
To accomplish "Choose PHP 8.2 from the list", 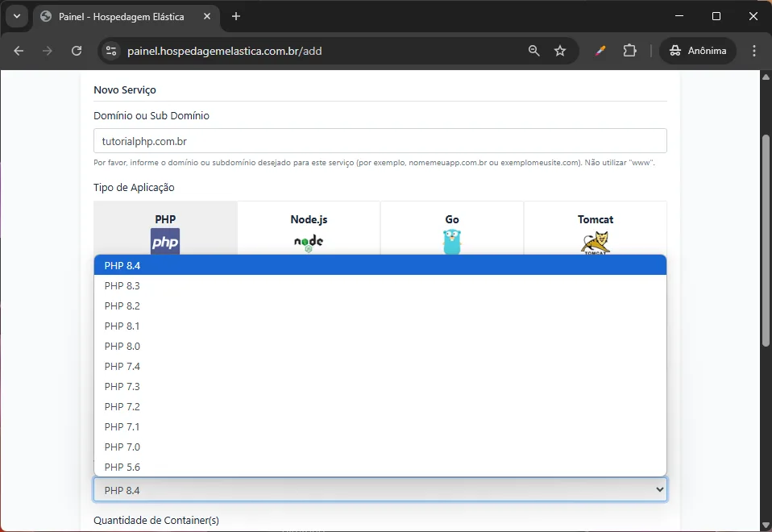I will [x=380, y=306].
